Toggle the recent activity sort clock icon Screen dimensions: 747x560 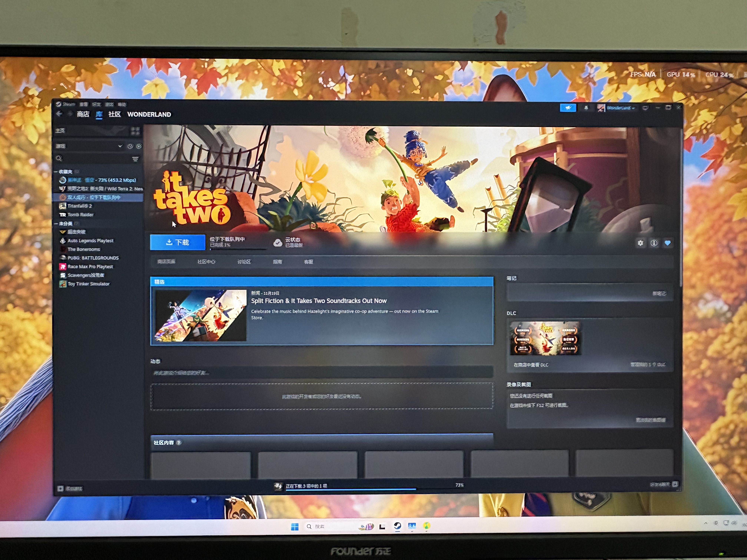pos(130,146)
